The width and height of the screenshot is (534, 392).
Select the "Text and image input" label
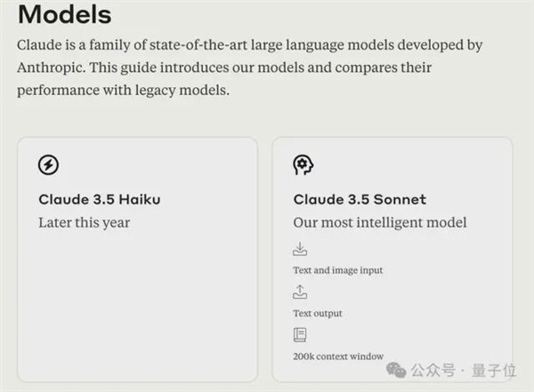pyautogui.click(x=337, y=269)
